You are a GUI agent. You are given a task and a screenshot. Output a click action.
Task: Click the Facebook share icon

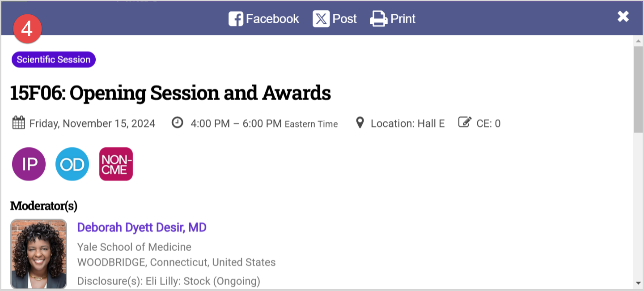(236, 19)
